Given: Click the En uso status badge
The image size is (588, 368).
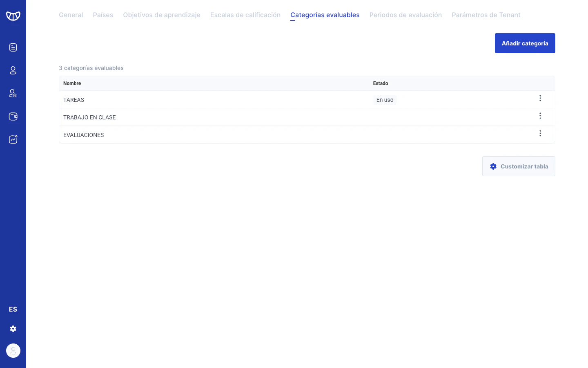Looking at the screenshot, I should (x=385, y=100).
